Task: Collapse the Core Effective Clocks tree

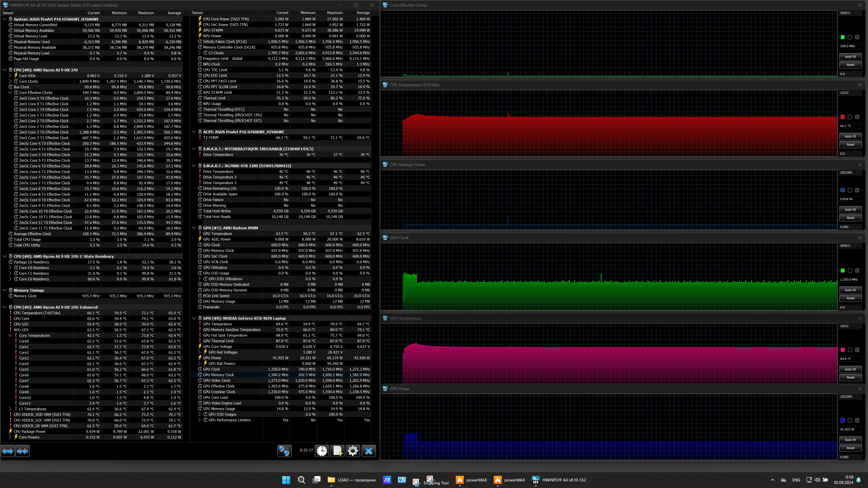Action: coord(10,93)
